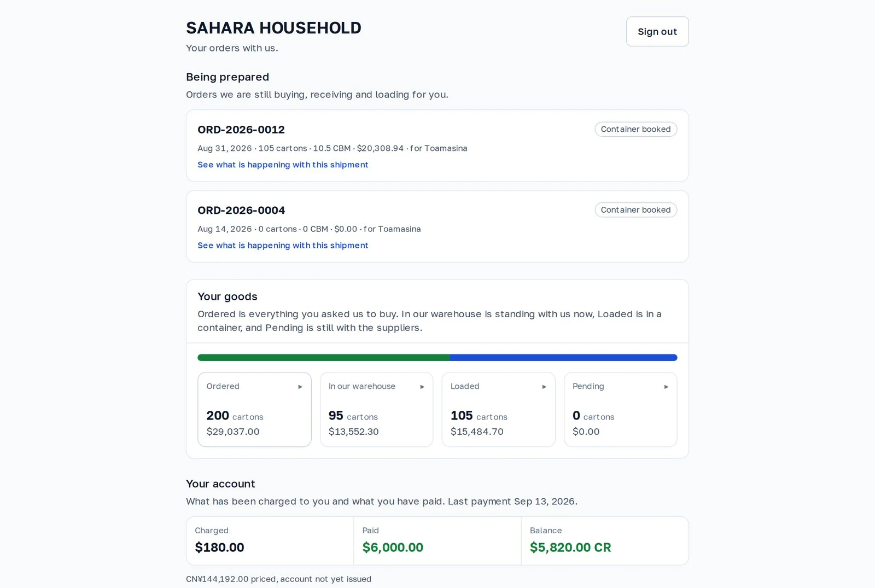Select the ORD-2026-0004 order title
This screenshot has width=875, height=588.
[x=241, y=211]
